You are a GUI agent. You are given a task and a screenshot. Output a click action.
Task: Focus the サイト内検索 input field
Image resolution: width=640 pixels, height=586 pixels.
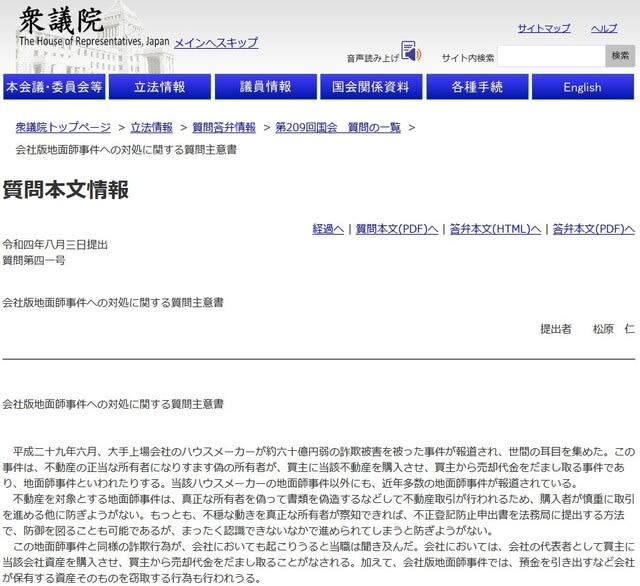click(x=551, y=56)
